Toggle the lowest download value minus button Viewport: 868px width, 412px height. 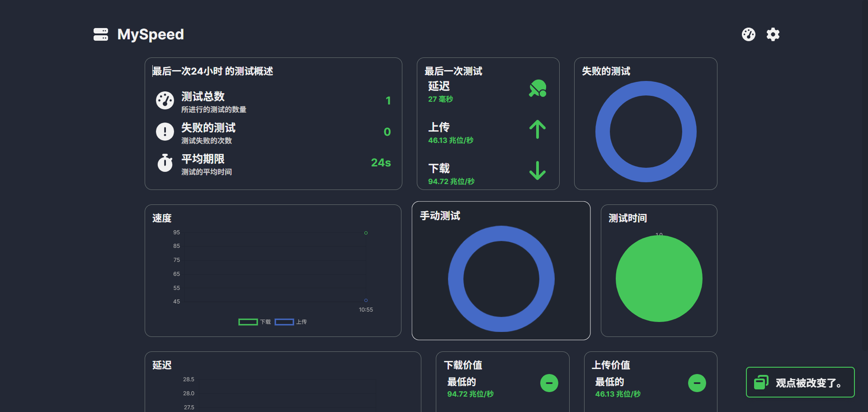[549, 383]
